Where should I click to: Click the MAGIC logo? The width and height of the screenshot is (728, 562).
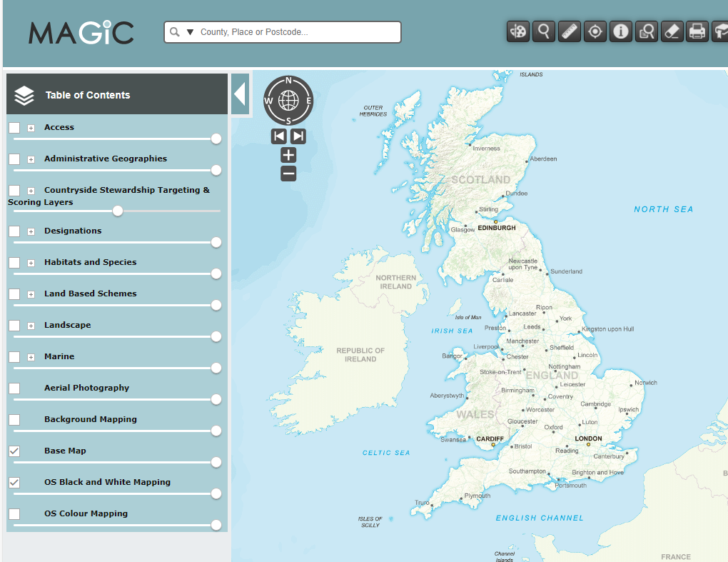(x=81, y=33)
